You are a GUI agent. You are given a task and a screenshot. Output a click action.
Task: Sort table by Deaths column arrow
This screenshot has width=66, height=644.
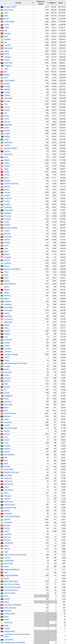56,3
